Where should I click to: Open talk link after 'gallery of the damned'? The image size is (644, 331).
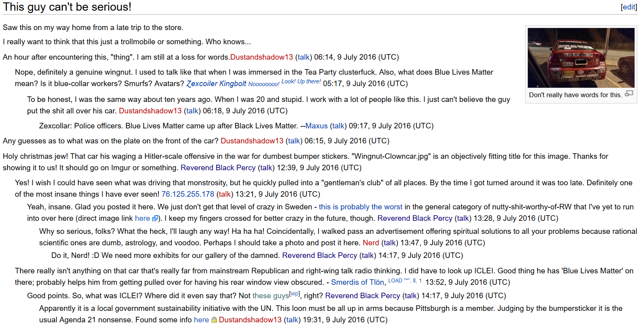[368, 256]
